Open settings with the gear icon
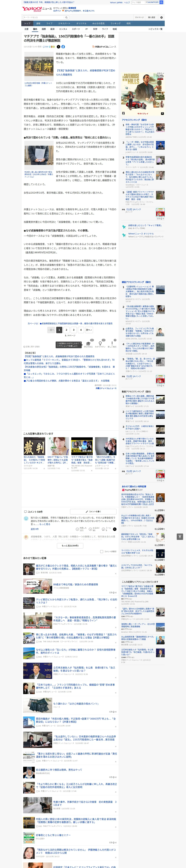186x868 pixels. [161, 18]
